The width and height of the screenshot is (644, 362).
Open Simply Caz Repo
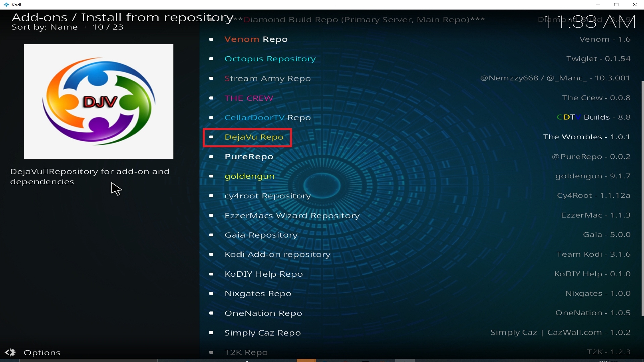[x=263, y=333]
